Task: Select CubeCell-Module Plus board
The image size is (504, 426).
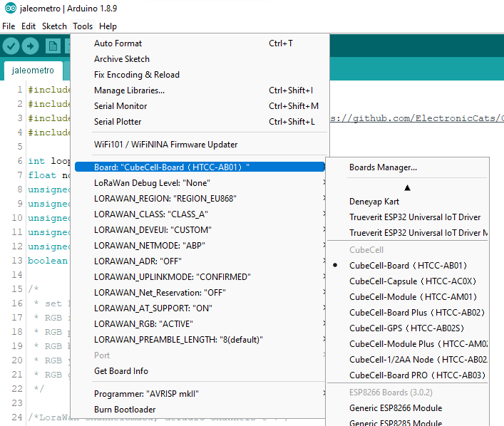Action: pos(408,344)
